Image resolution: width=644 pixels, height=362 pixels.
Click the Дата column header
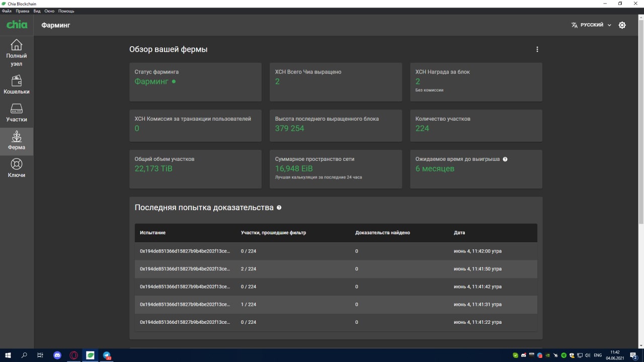coord(459,233)
